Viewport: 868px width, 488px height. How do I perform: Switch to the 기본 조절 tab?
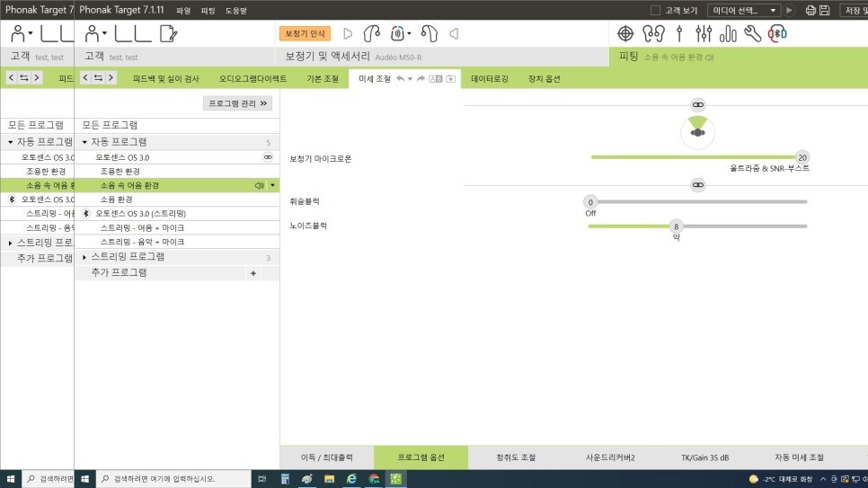pyautogui.click(x=323, y=79)
